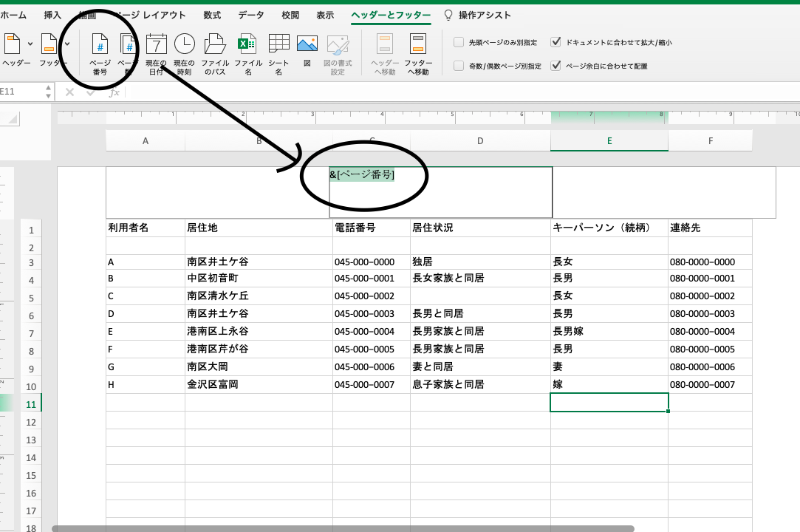The width and height of the screenshot is (800, 532).
Task: Open the name box dropdown
Action: point(49,92)
